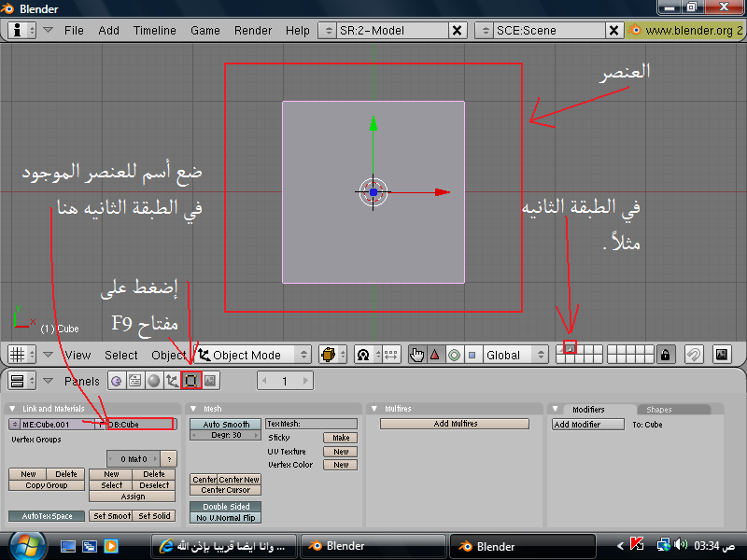Click the Show Desktop icon in Quick Launch

[68, 546]
